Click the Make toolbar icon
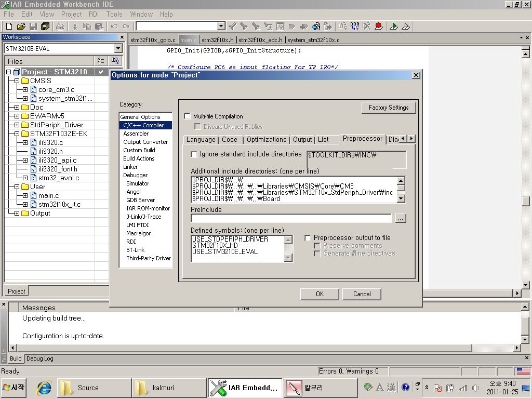Image resolution: width=532 pixels, height=399 pixels. click(x=355, y=26)
